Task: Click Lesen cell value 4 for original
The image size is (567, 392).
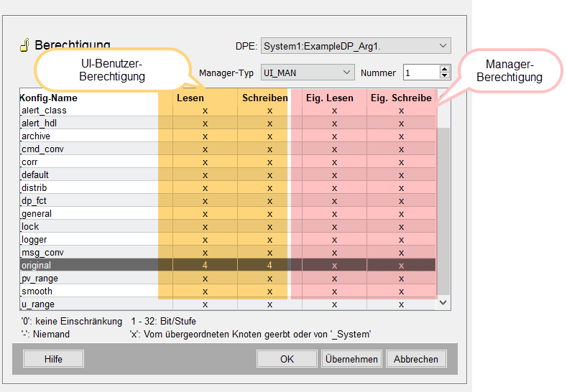Action: (x=205, y=265)
